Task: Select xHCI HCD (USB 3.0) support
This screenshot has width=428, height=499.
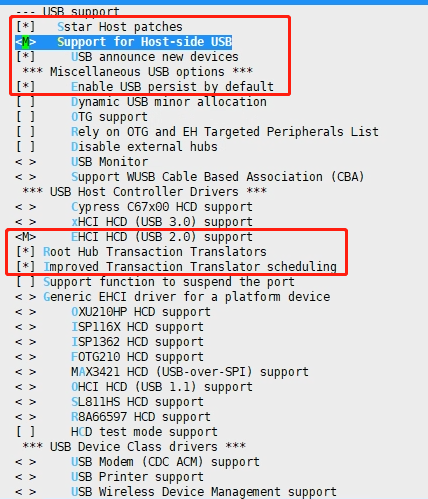Action: click(x=134, y=222)
